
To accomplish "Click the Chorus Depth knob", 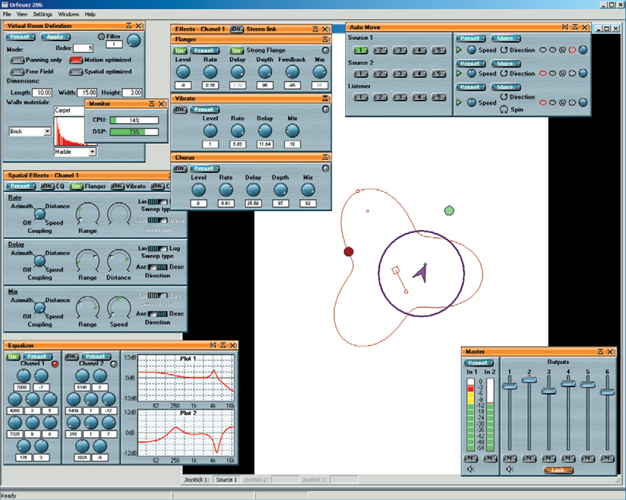I will tap(280, 190).
